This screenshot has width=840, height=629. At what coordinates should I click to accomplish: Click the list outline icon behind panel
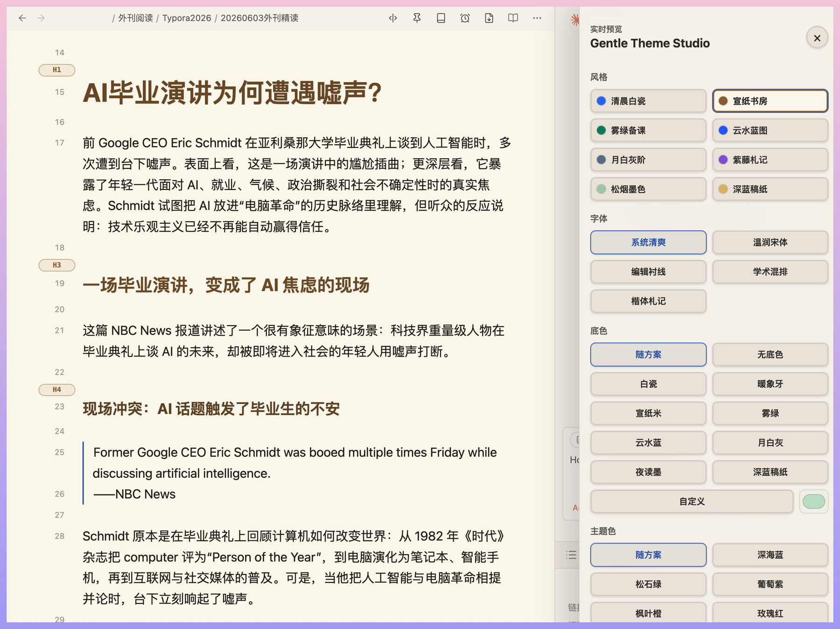pos(571,555)
